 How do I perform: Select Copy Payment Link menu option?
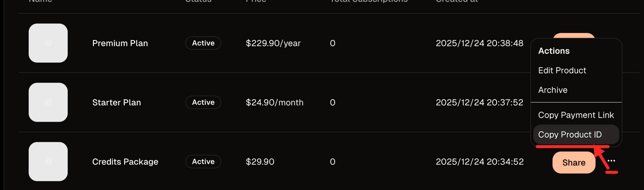point(576,115)
